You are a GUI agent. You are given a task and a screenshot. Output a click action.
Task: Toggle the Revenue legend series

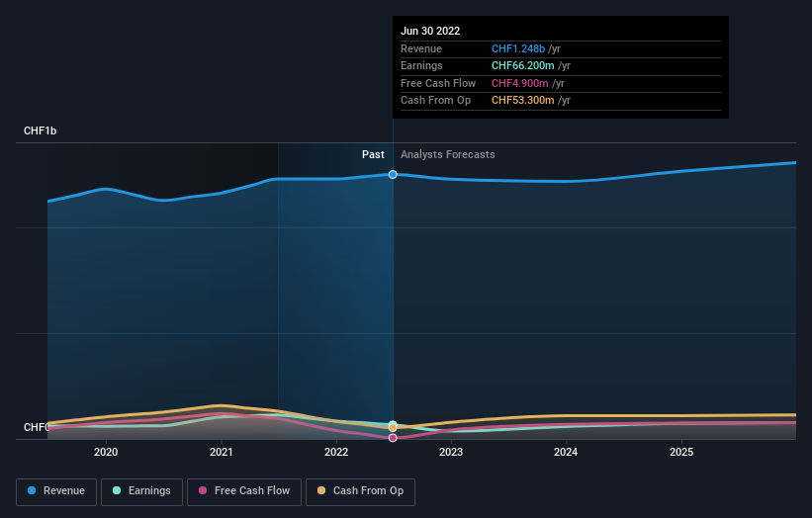pos(56,491)
